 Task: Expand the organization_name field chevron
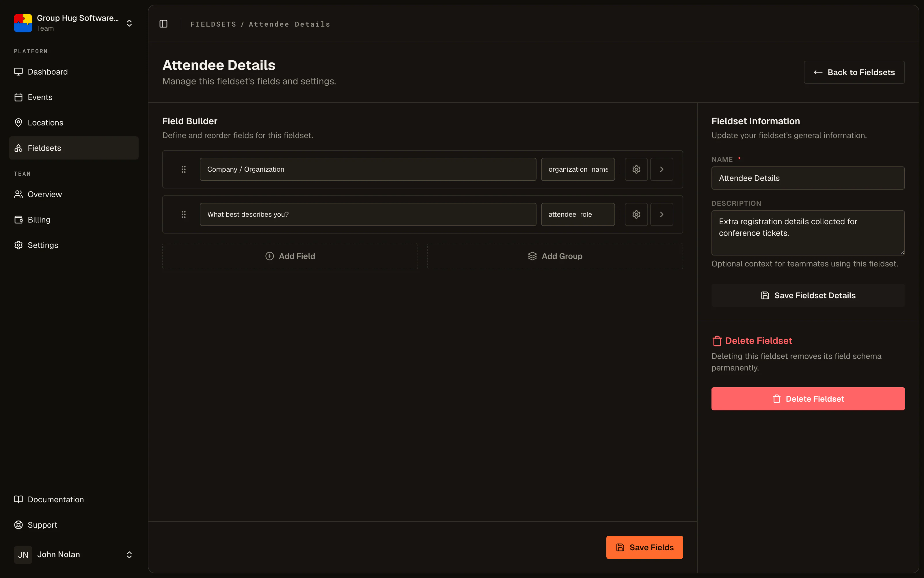(662, 169)
